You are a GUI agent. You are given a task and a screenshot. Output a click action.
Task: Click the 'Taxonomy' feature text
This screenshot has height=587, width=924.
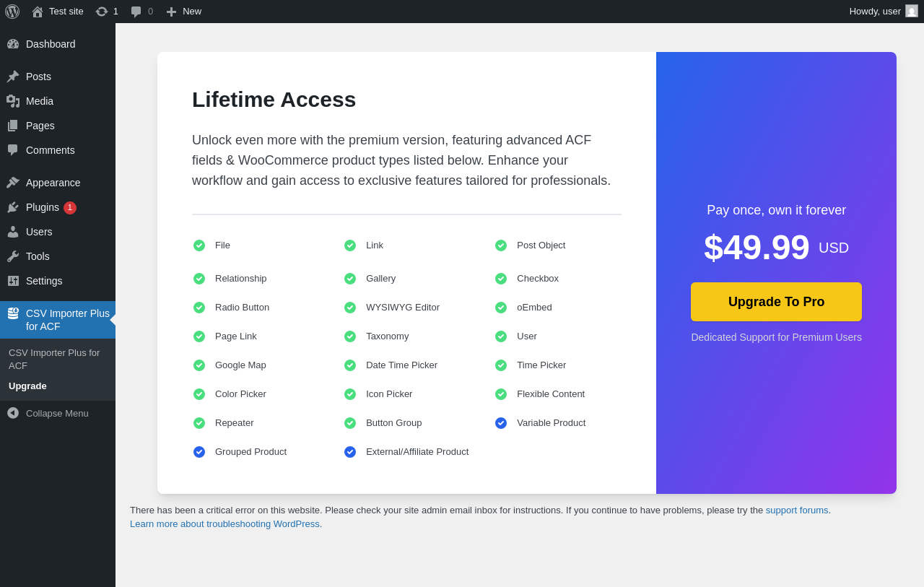[388, 336]
